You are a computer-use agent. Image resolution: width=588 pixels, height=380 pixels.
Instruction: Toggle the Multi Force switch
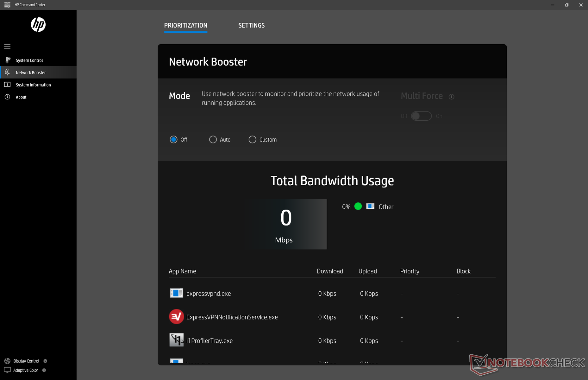pyautogui.click(x=421, y=116)
